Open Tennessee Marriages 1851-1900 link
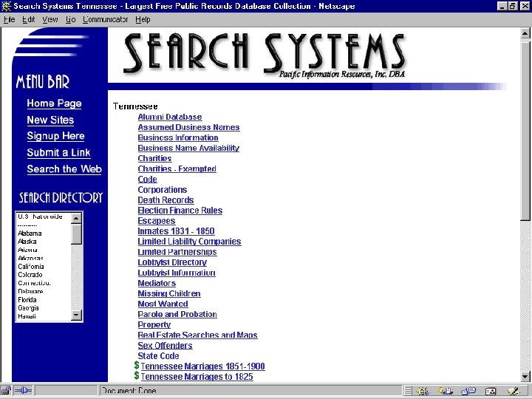This screenshot has width=532, height=399. click(x=202, y=366)
